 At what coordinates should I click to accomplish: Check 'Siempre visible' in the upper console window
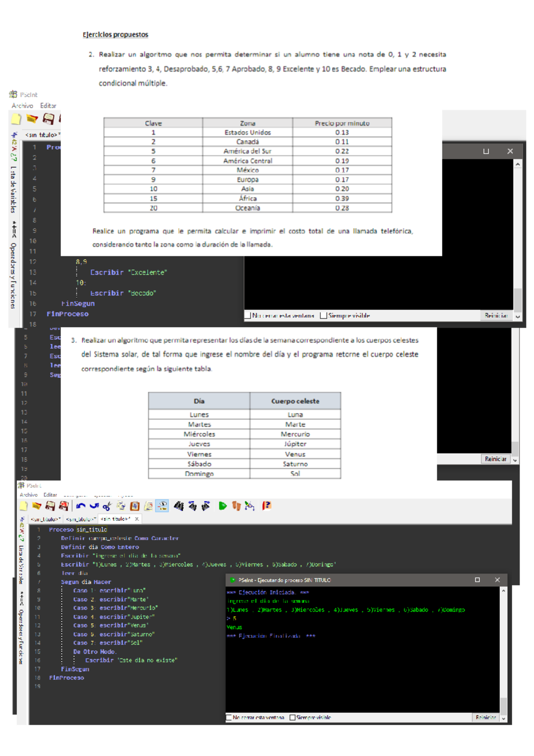324,316
